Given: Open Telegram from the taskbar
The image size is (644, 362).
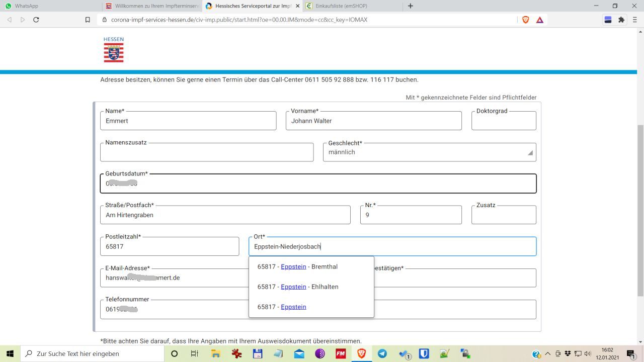Looking at the screenshot, I should tap(382, 353).
